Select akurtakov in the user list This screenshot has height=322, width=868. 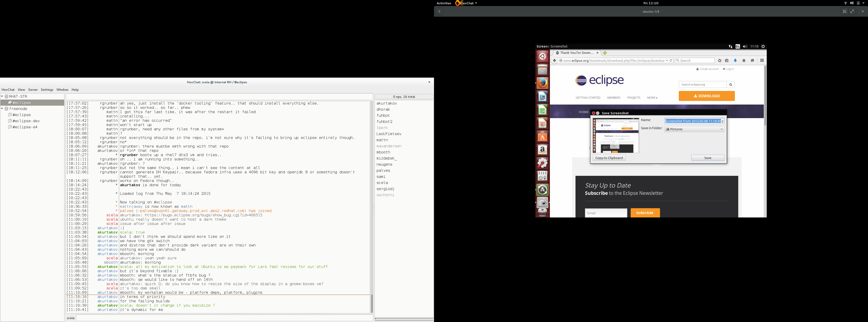[387, 103]
